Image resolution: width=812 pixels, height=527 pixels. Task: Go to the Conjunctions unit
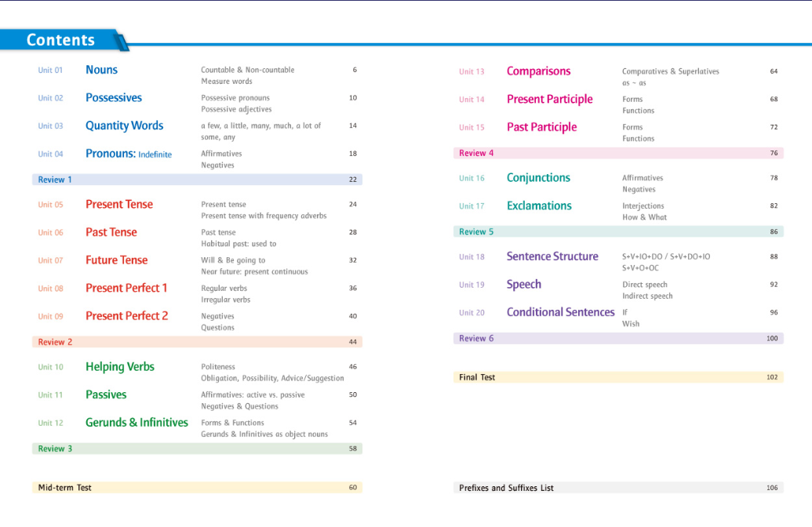point(538,178)
